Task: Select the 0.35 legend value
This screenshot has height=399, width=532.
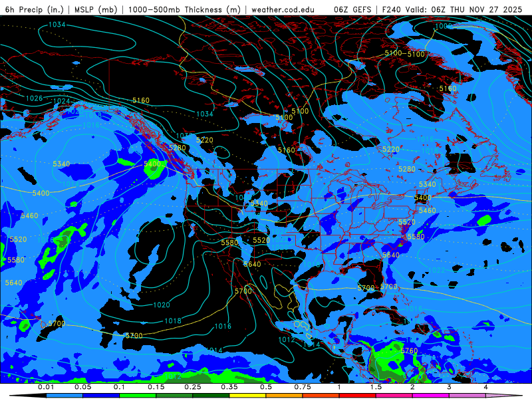Action: [229, 387]
